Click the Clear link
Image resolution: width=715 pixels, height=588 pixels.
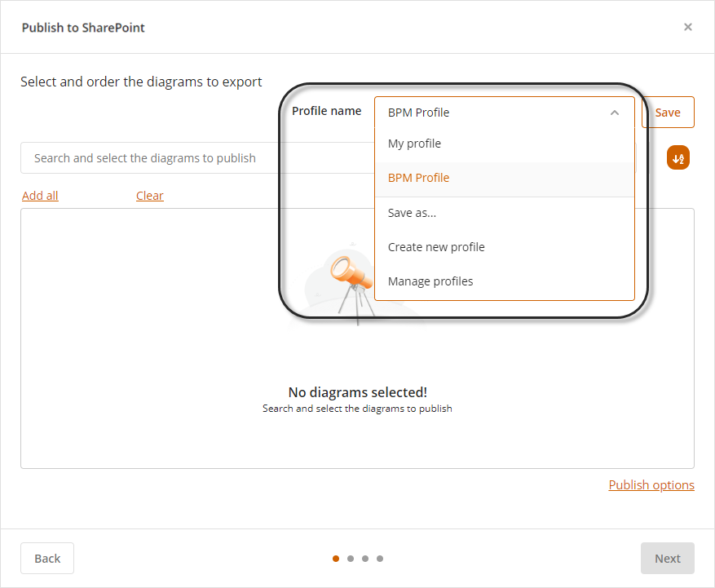pyautogui.click(x=150, y=196)
